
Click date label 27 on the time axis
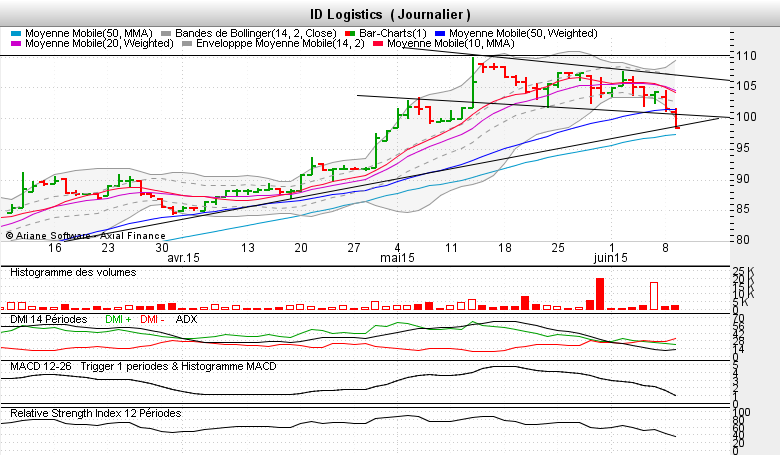tap(354, 248)
